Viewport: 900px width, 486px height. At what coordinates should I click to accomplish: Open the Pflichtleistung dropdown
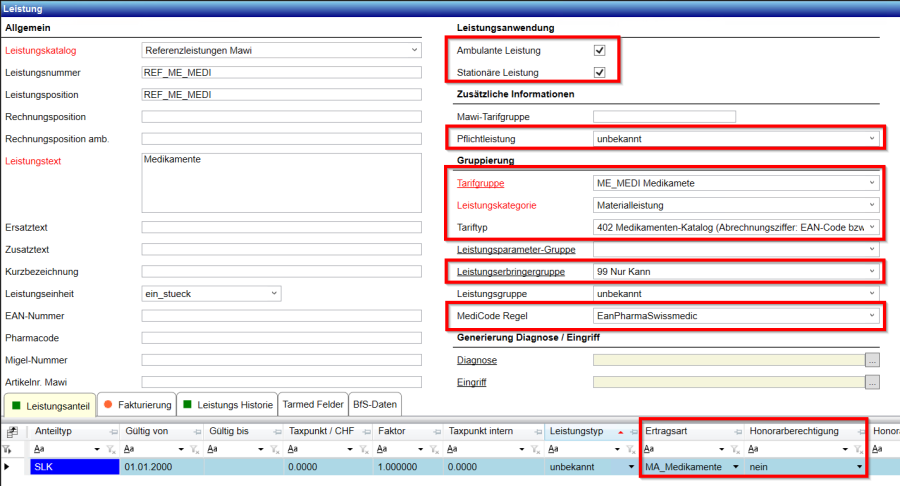[x=871, y=139]
